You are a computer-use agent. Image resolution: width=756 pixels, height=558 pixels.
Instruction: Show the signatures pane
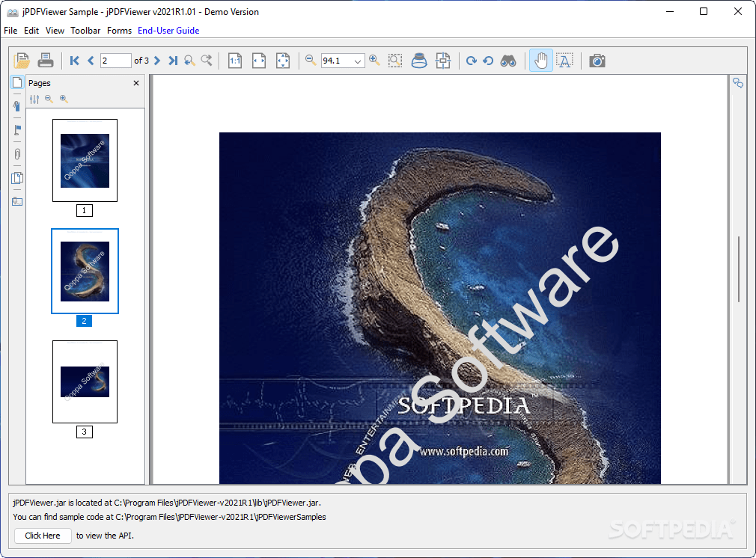click(x=17, y=106)
